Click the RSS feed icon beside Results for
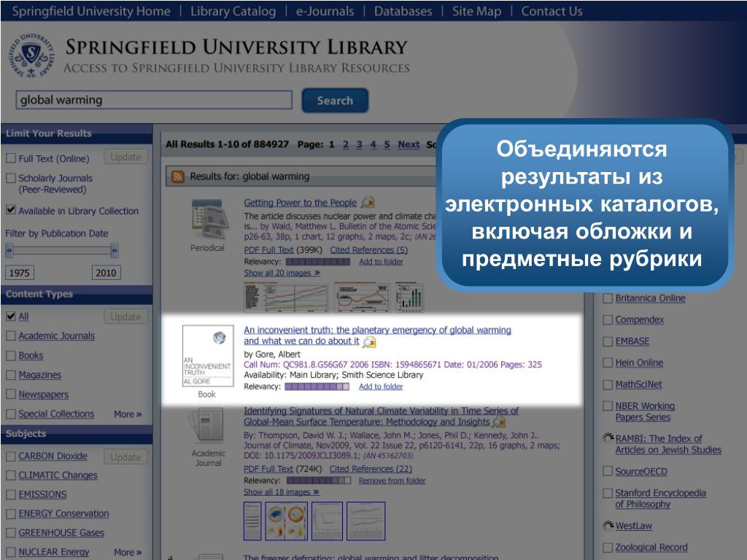747x560 pixels. point(178,176)
